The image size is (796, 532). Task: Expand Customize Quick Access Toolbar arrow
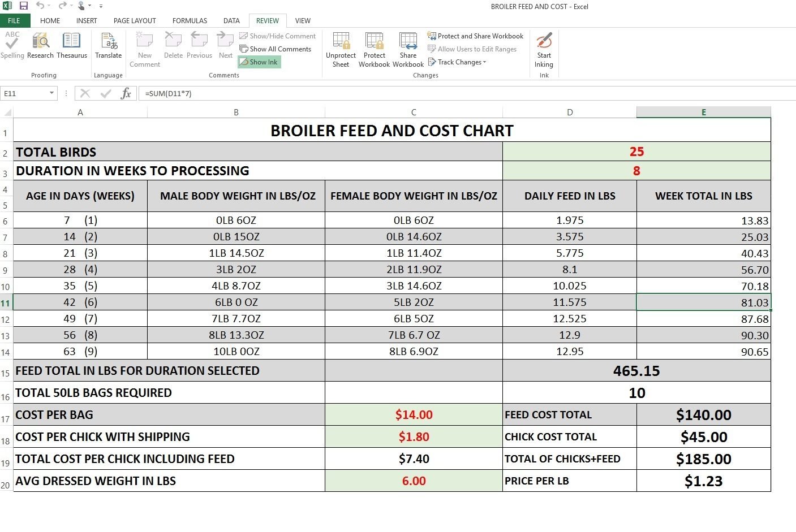pyautogui.click(x=101, y=6)
